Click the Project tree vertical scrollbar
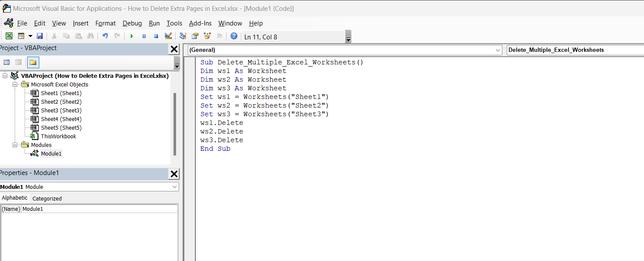The image size is (644, 261). 175,124
